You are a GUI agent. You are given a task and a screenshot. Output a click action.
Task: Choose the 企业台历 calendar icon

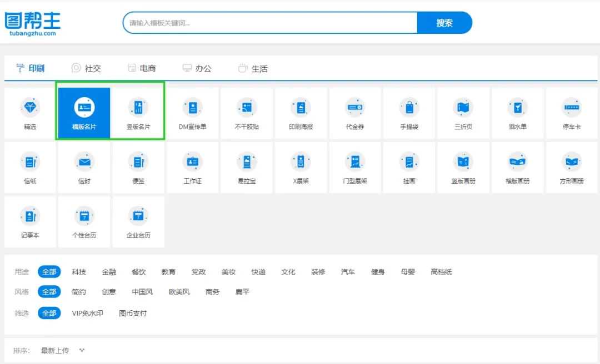pos(138,216)
